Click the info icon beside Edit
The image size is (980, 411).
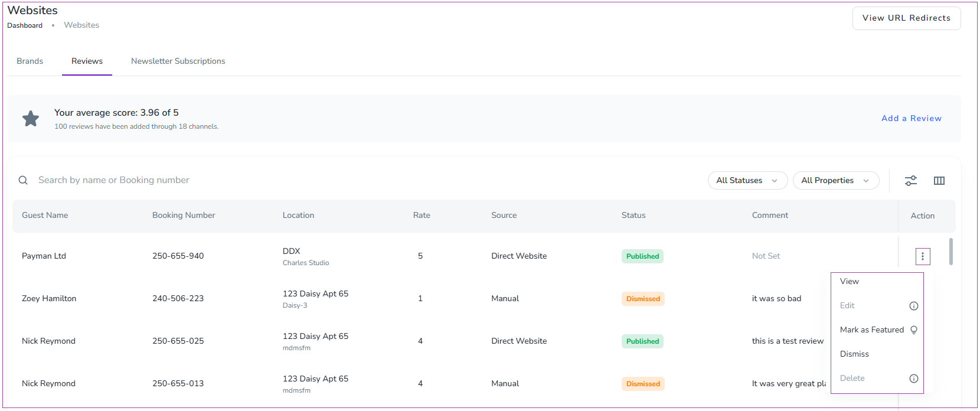pos(914,306)
